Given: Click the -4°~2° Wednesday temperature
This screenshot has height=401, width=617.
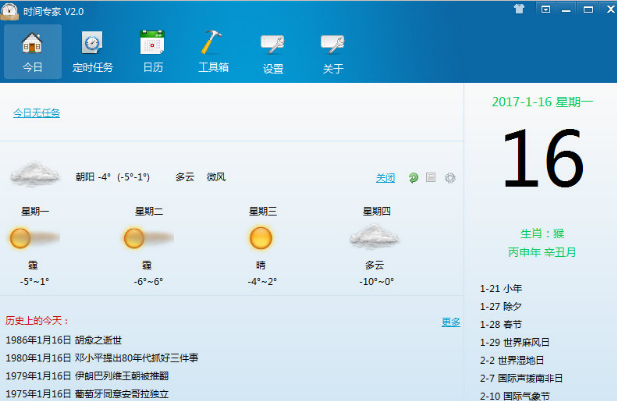Looking at the screenshot, I should point(262,282).
